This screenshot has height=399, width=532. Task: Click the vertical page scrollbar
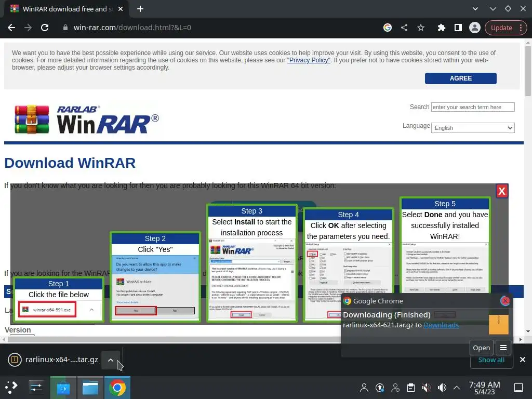(528, 71)
